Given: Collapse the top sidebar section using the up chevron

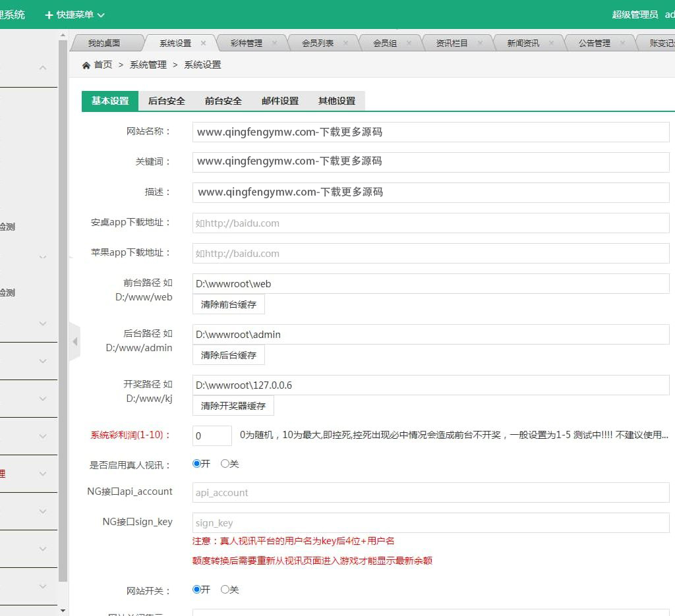Looking at the screenshot, I should pos(43,68).
